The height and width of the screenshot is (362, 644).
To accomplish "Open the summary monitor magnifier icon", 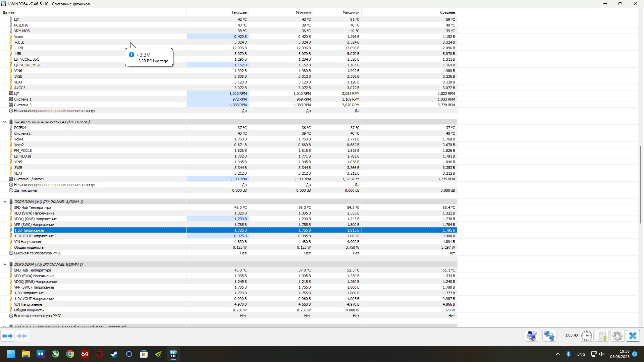I will pyautogui.click(x=532, y=336).
